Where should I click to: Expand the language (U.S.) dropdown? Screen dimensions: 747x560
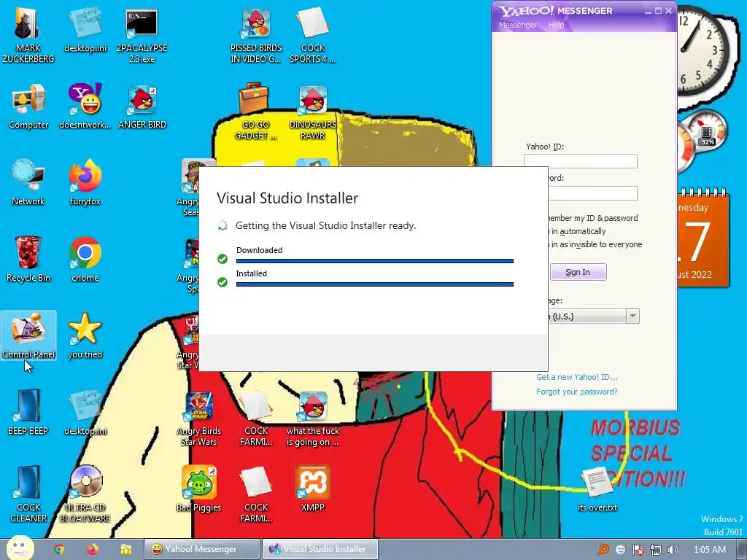(632, 316)
